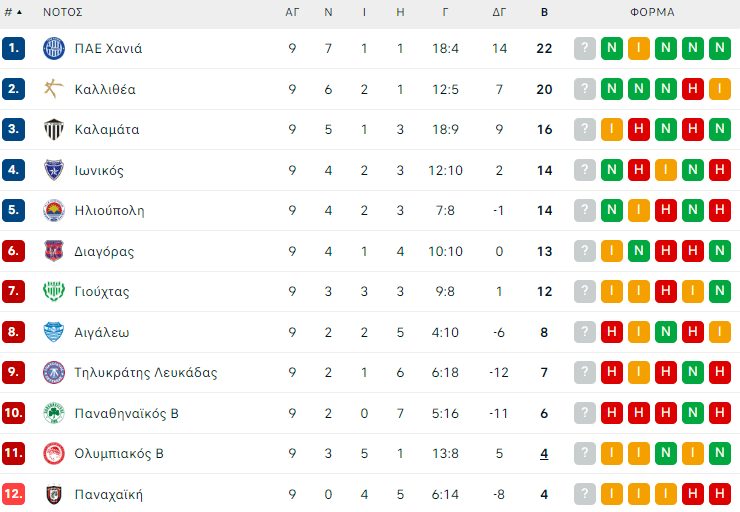The height and width of the screenshot is (512, 740).
Task: Click the Παναχαϊκή team crest
Action: point(54,494)
